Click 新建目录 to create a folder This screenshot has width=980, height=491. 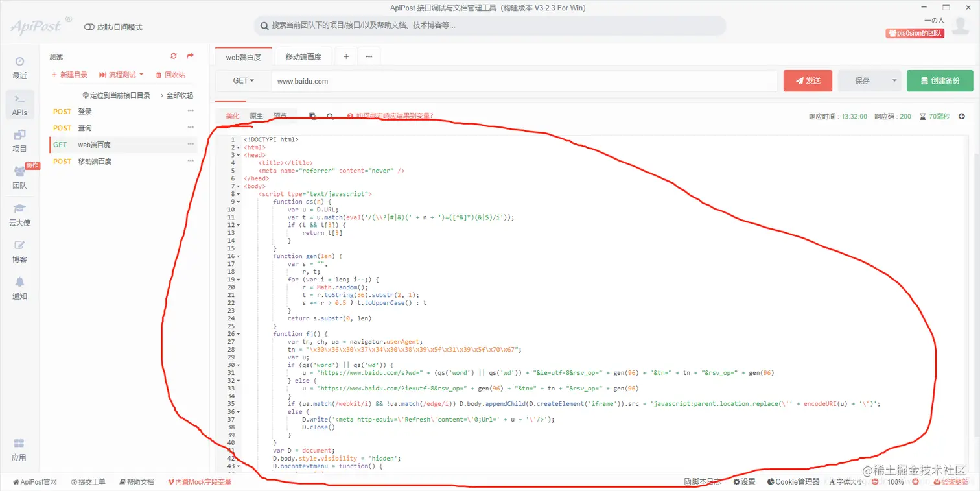coord(69,75)
